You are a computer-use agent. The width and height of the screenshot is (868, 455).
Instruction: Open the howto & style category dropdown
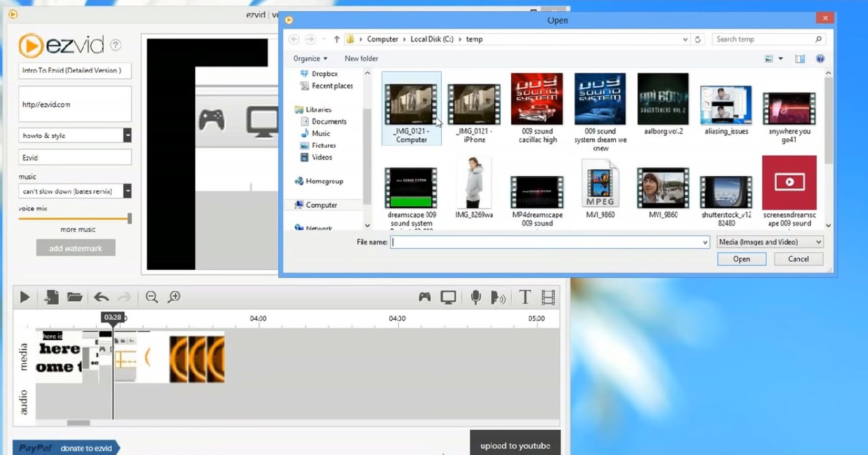click(127, 136)
